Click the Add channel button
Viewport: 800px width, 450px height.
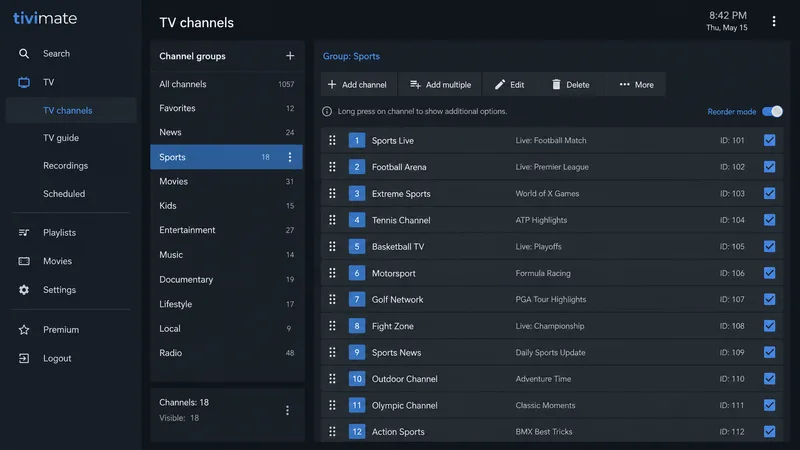358,85
